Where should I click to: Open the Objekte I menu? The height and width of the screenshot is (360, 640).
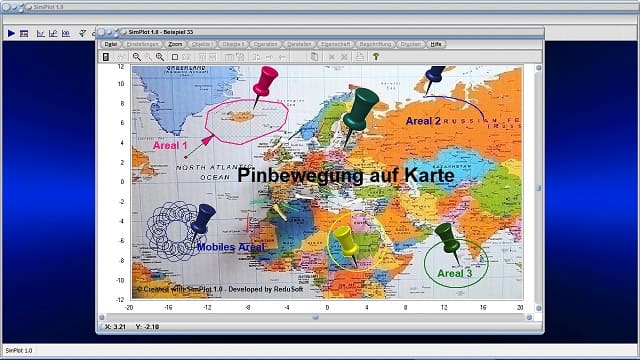tap(202, 44)
